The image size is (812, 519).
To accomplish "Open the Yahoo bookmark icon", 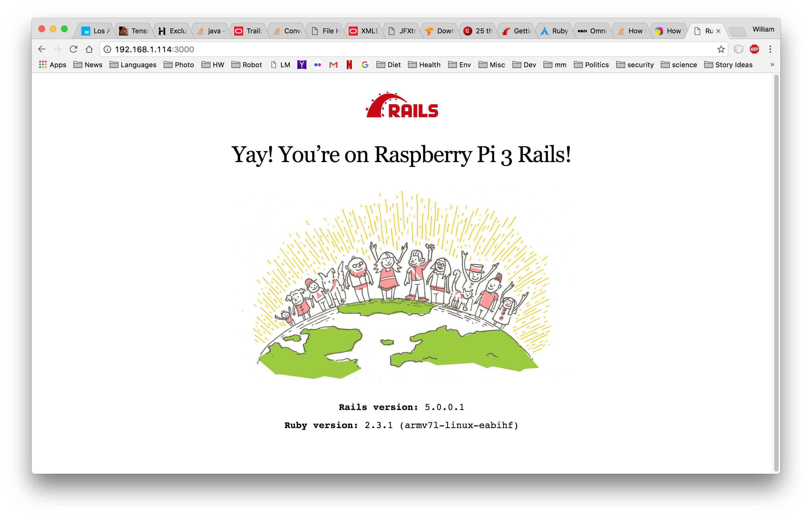I will pyautogui.click(x=302, y=65).
